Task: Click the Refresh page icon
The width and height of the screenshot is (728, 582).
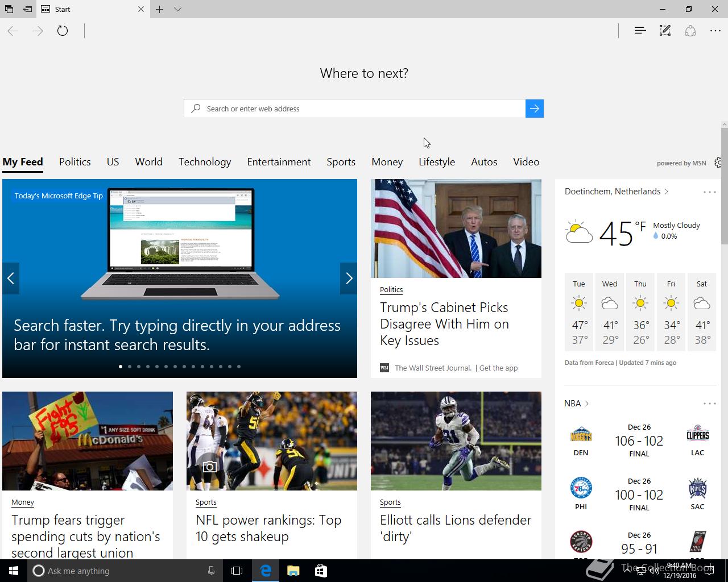Action: coord(63,31)
